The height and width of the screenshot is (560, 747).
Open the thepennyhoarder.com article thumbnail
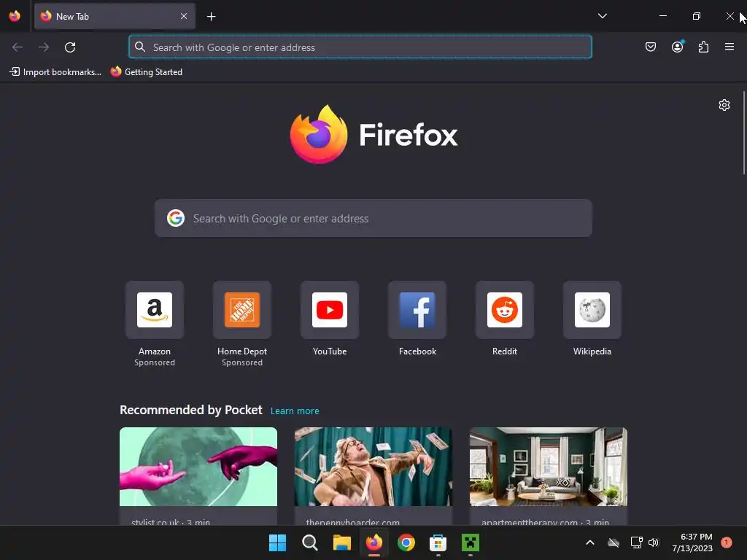tap(373, 467)
